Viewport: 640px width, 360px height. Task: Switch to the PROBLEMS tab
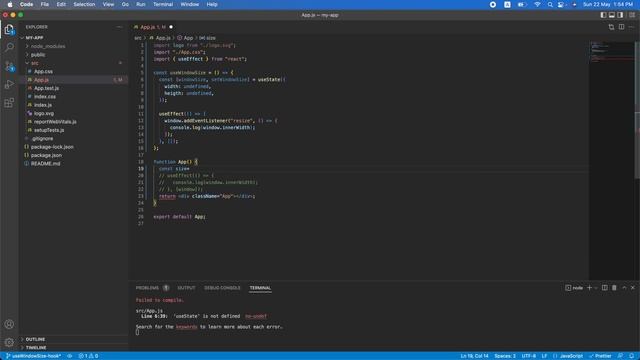point(147,288)
